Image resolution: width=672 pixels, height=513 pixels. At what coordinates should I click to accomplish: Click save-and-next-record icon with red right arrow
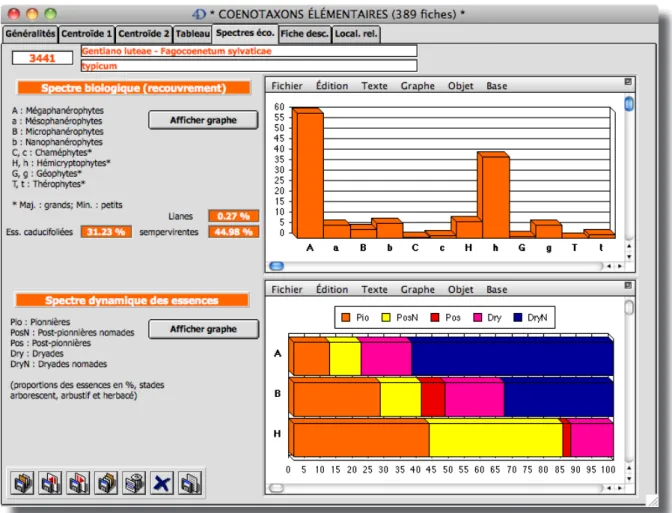tap(78, 483)
